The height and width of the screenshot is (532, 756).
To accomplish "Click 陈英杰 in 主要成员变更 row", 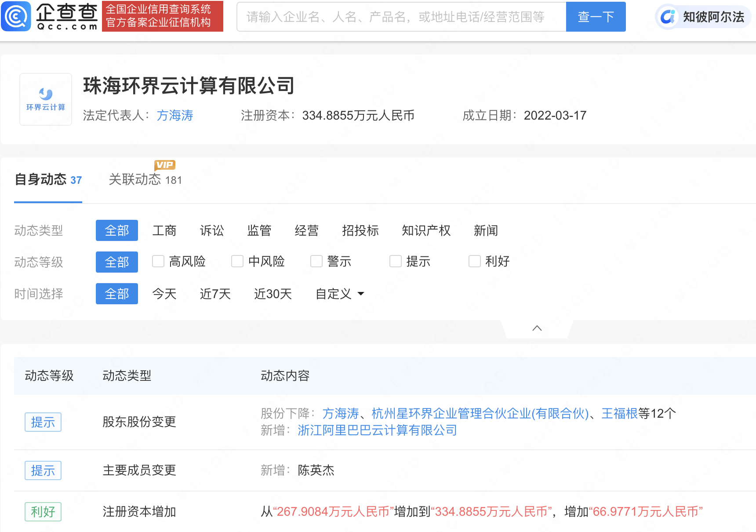I will point(316,470).
